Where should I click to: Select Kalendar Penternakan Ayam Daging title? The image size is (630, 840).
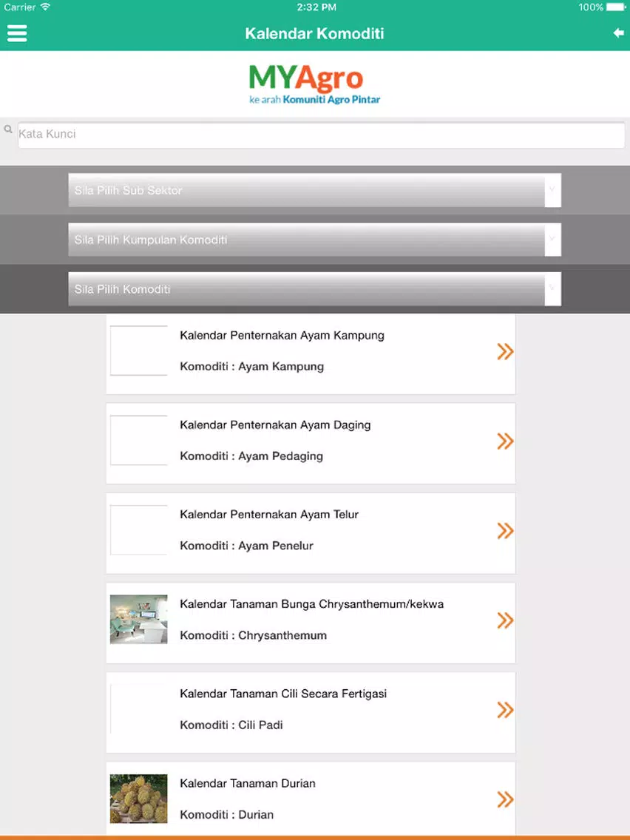coord(275,425)
